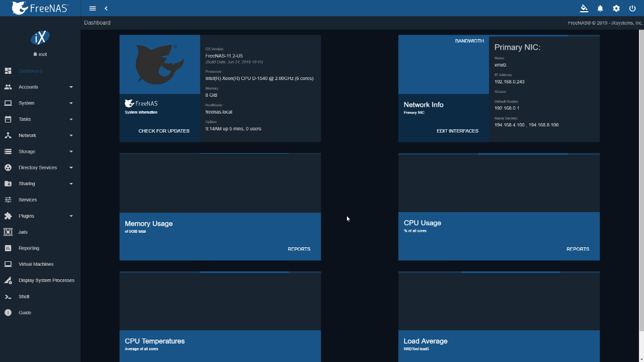Image resolution: width=644 pixels, height=362 pixels.
Task: Click the iX logo in sidebar
Action: (40, 38)
